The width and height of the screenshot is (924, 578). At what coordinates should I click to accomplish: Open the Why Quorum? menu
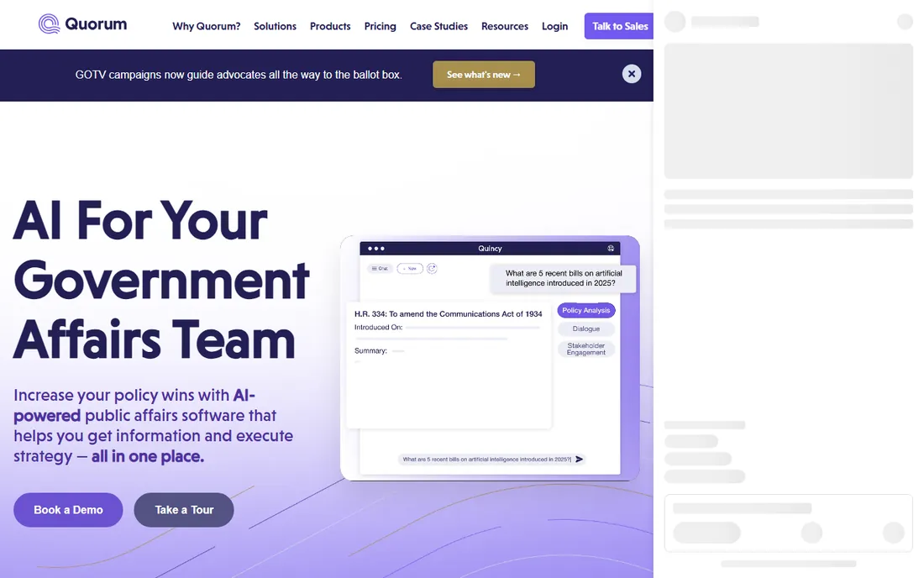(x=207, y=27)
